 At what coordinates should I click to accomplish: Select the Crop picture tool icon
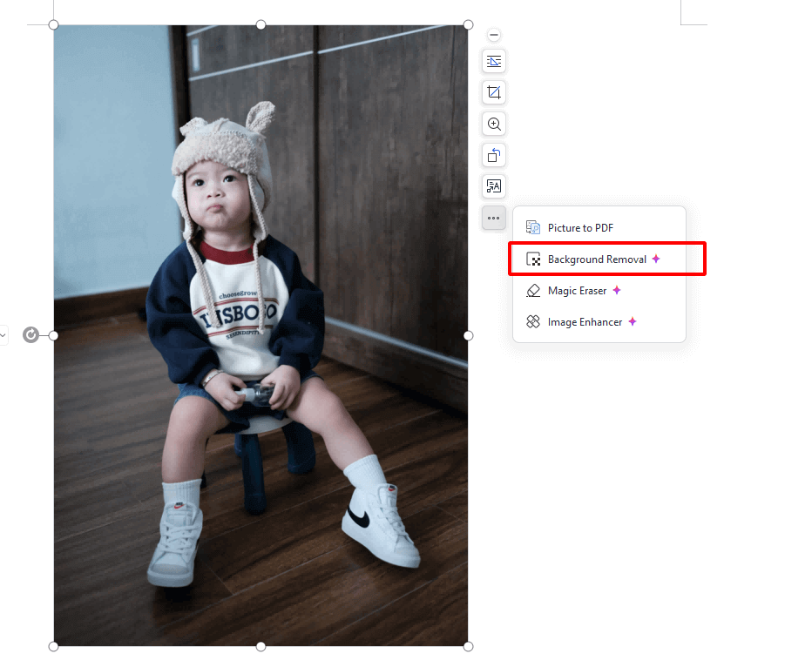click(x=493, y=92)
